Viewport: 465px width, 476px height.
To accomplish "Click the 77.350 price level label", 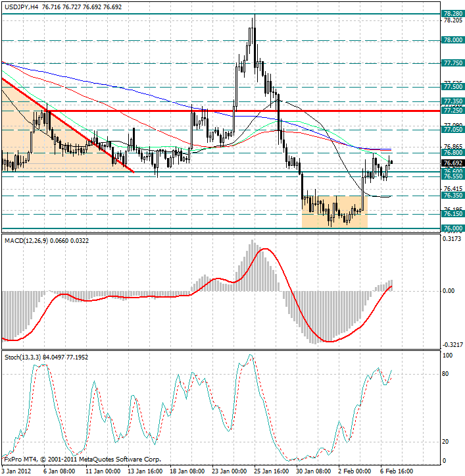I will [x=453, y=101].
